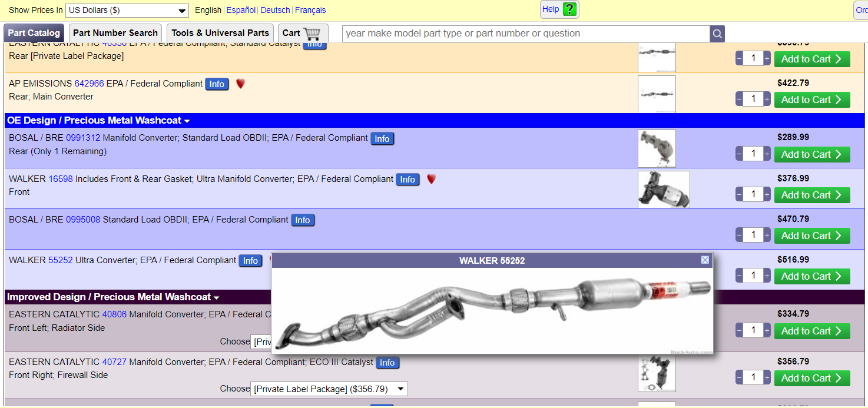
Task: Open the Show Prices In currency dropdown
Action: point(127,10)
